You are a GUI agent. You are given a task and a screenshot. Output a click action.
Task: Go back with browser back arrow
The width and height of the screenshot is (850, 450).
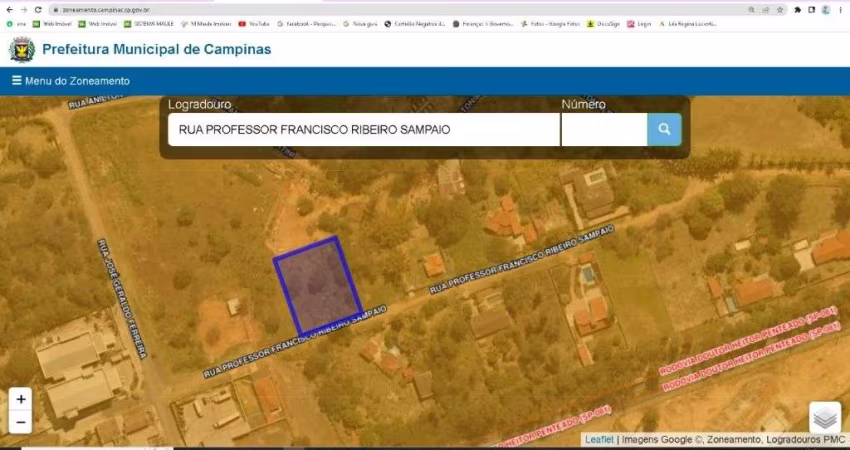pos(9,10)
